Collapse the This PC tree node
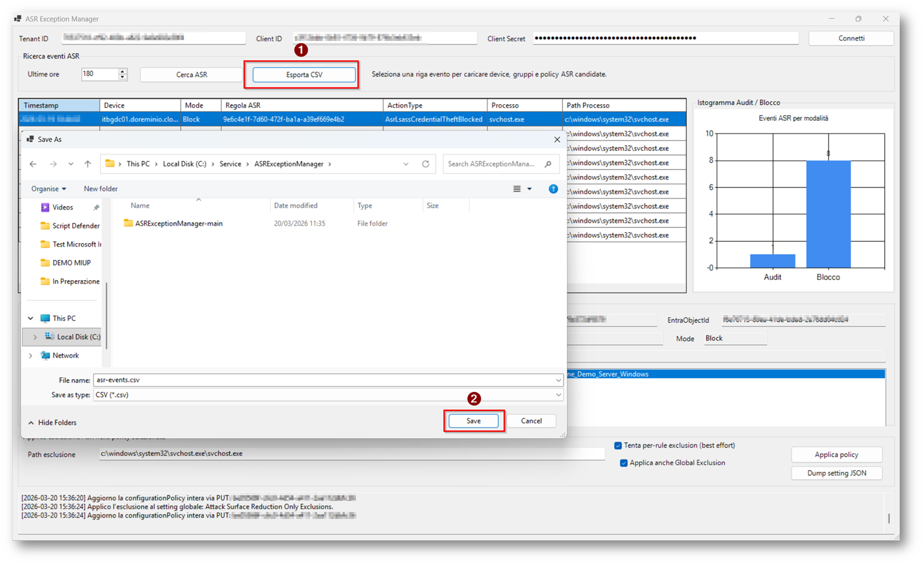Viewport: 924px width, 565px height. click(31, 318)
